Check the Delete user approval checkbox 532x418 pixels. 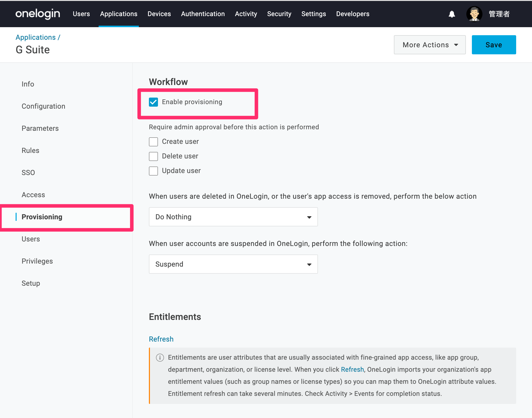tap(153, 156)
